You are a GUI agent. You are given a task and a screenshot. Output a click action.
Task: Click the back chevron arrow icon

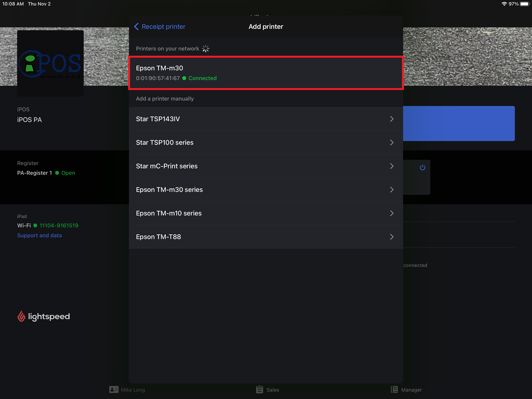click(x=136, y=26)
